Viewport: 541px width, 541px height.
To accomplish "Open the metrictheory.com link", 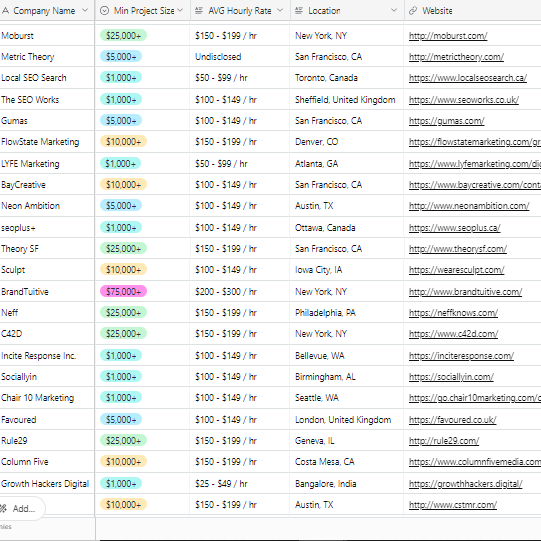I will pos(456,57).
